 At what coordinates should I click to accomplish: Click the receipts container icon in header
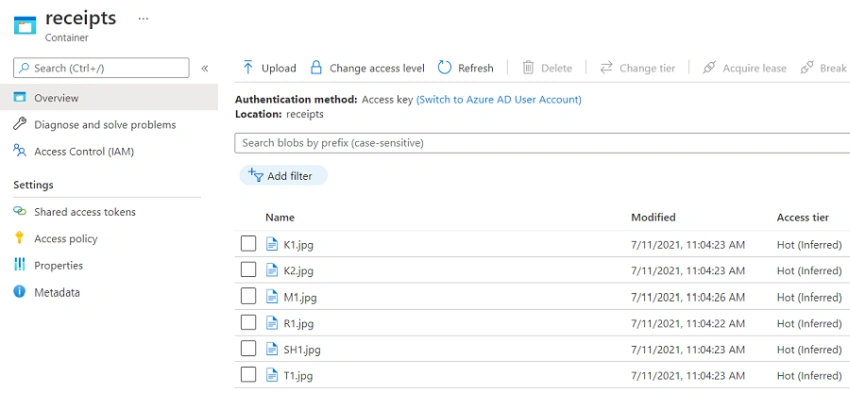tap(24, 25)
